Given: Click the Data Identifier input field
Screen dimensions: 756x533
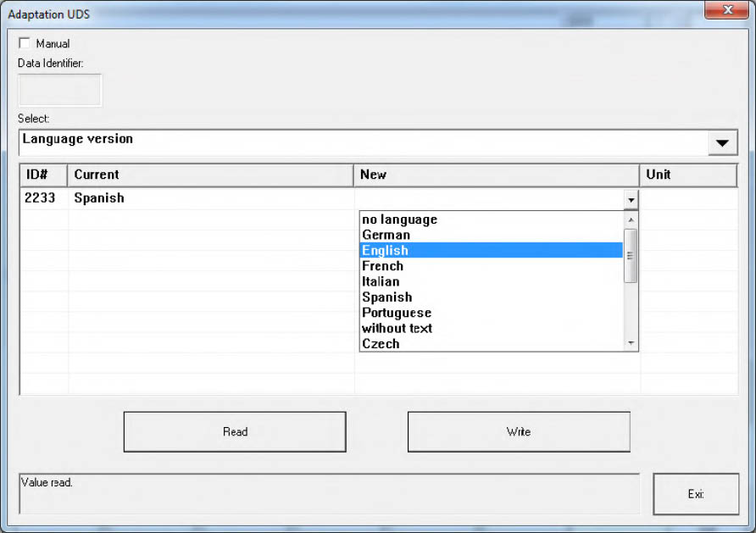Looking at the screenshot, I should [x=60, y=91].
